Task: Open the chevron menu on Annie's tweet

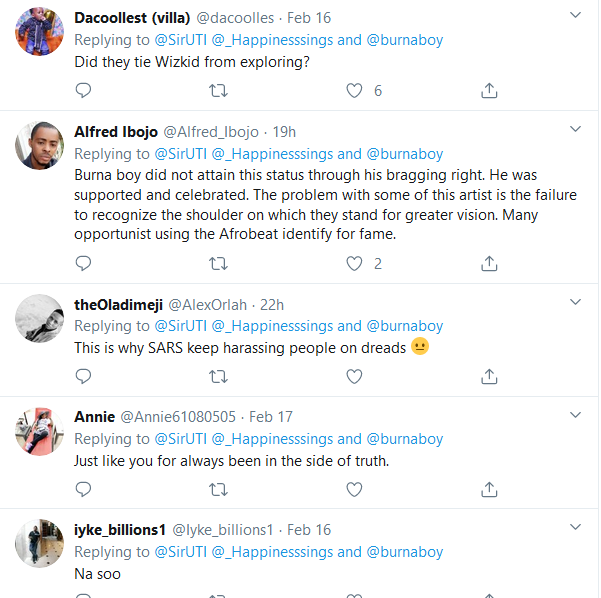Action: point(576,415)
